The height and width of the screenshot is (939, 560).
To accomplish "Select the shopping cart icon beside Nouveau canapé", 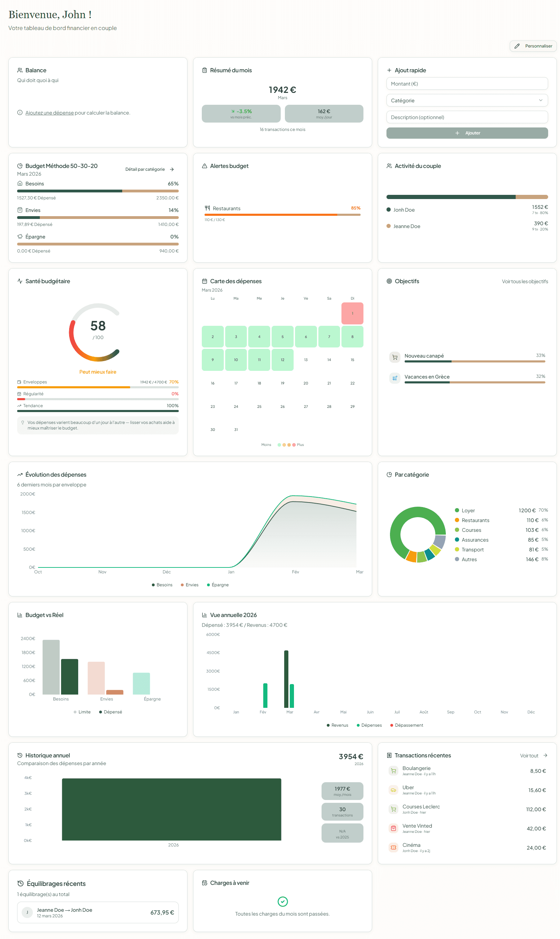I will [395, 357].
